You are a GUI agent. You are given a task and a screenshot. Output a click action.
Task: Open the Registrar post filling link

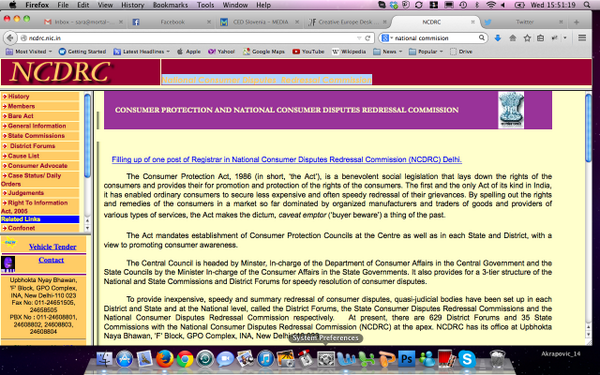(287, 160)
